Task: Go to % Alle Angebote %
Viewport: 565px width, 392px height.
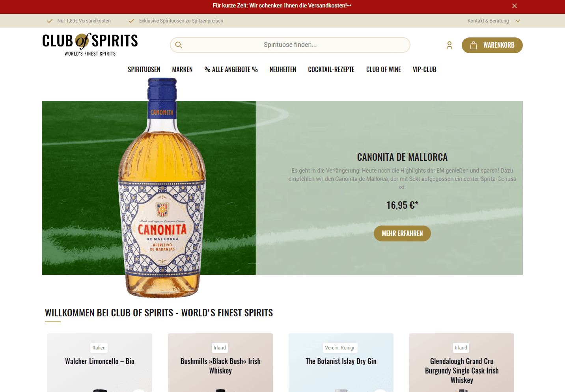Action: coord(231,69)
